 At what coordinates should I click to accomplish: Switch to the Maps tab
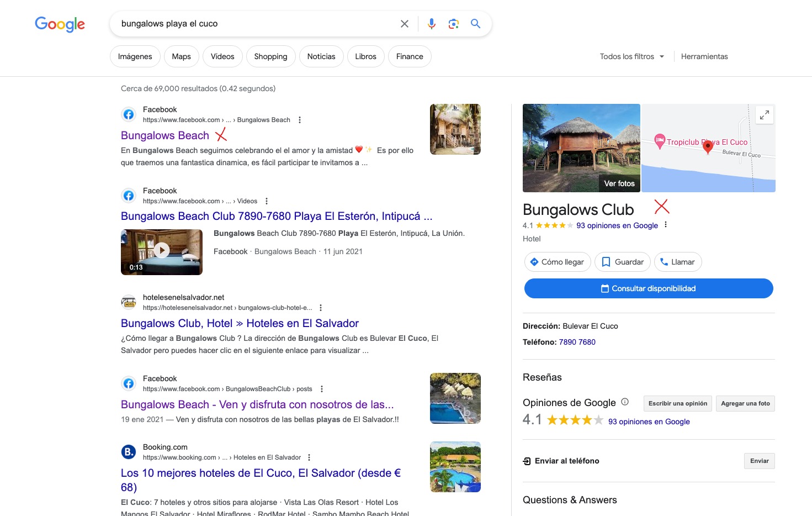tap(182, 56)
